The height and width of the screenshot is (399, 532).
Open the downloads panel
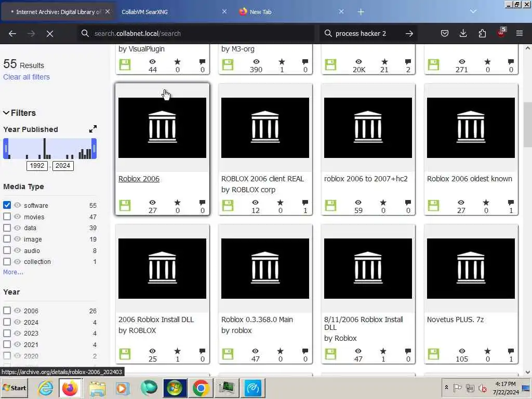(x=463, y=33)
